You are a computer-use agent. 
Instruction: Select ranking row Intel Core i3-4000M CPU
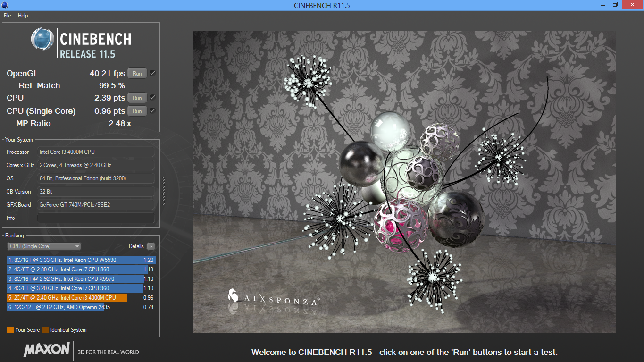81,298
